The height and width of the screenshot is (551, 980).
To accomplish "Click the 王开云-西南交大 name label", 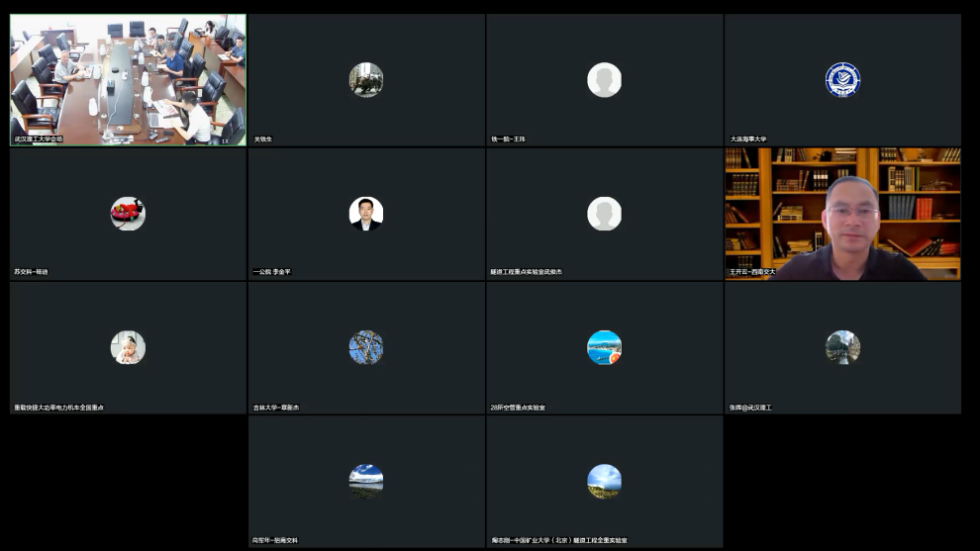I will (x=752, y=272).
